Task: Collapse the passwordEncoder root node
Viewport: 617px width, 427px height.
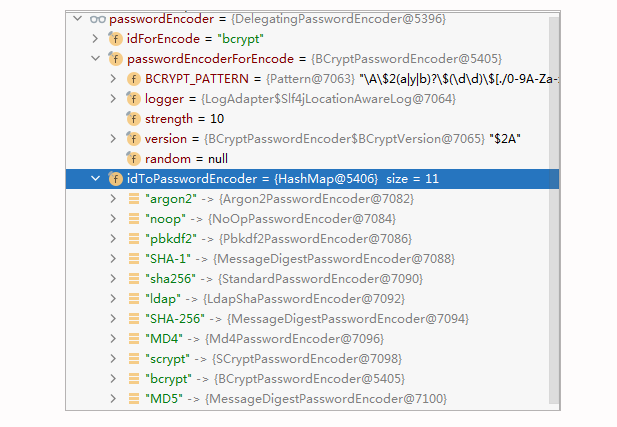Action: point(77,18)
